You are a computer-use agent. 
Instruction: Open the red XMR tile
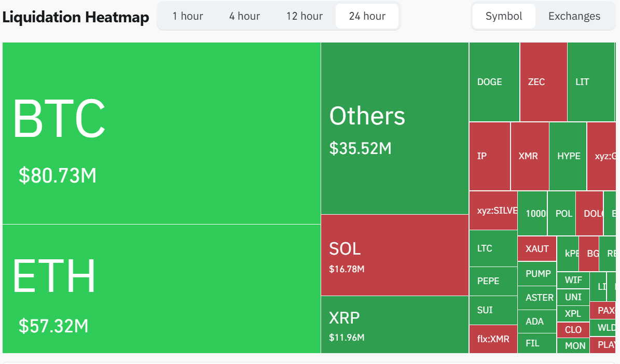(x=529, y=156)
